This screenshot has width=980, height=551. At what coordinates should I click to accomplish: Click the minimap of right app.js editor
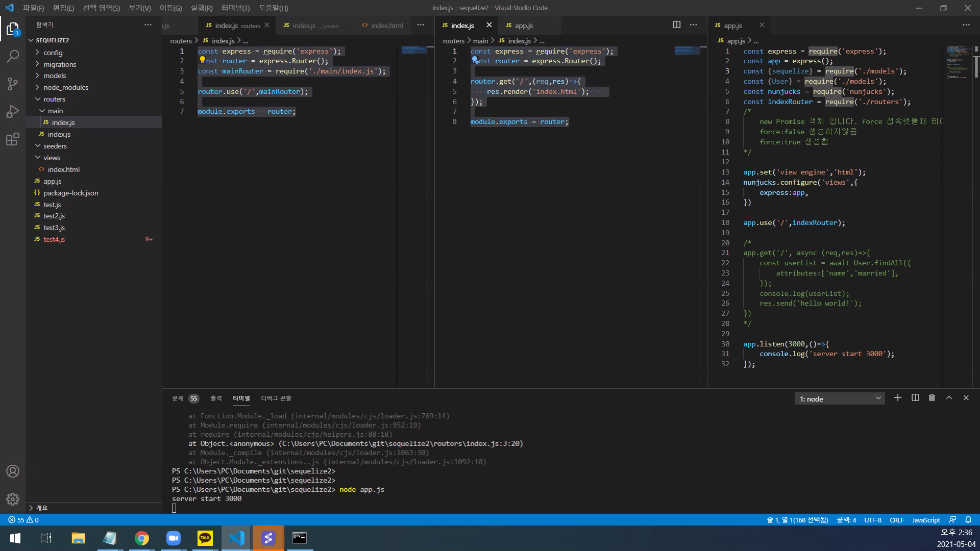(x=958, y=62)
